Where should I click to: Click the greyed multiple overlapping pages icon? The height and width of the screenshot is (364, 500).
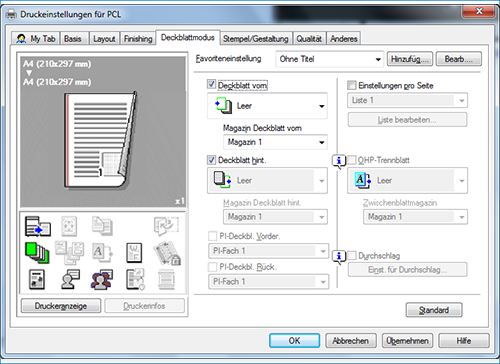pyautogui.click(x=69, y=253)
